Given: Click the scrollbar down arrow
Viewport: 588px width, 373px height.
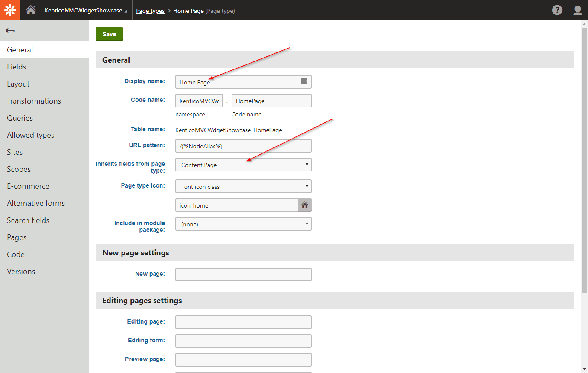Looking at the screenshot, I should (584, 369).
